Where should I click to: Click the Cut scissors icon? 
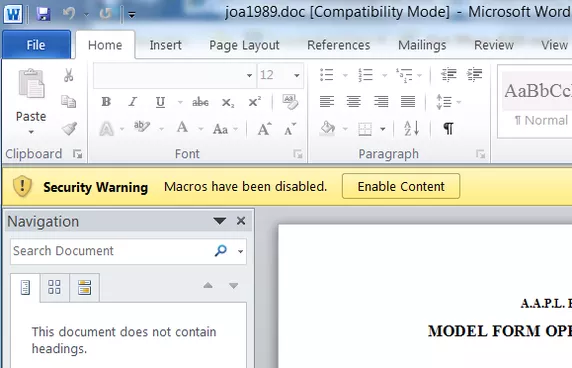pos(69,75)
